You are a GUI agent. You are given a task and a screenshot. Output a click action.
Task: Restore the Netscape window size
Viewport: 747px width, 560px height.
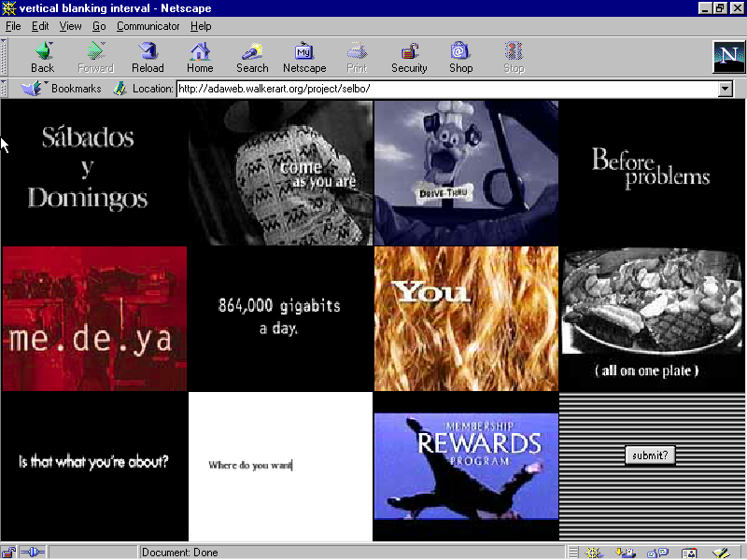(x=720, y=8)
